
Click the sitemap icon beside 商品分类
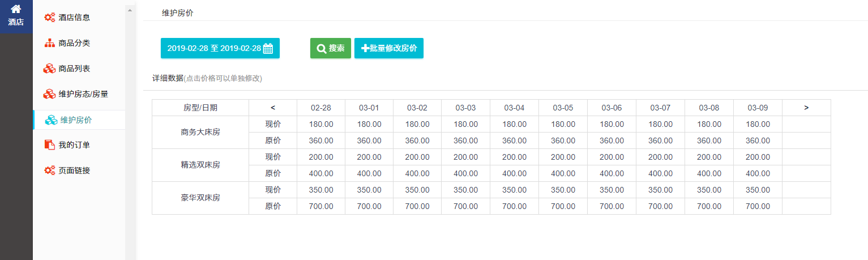pos(50,43)
